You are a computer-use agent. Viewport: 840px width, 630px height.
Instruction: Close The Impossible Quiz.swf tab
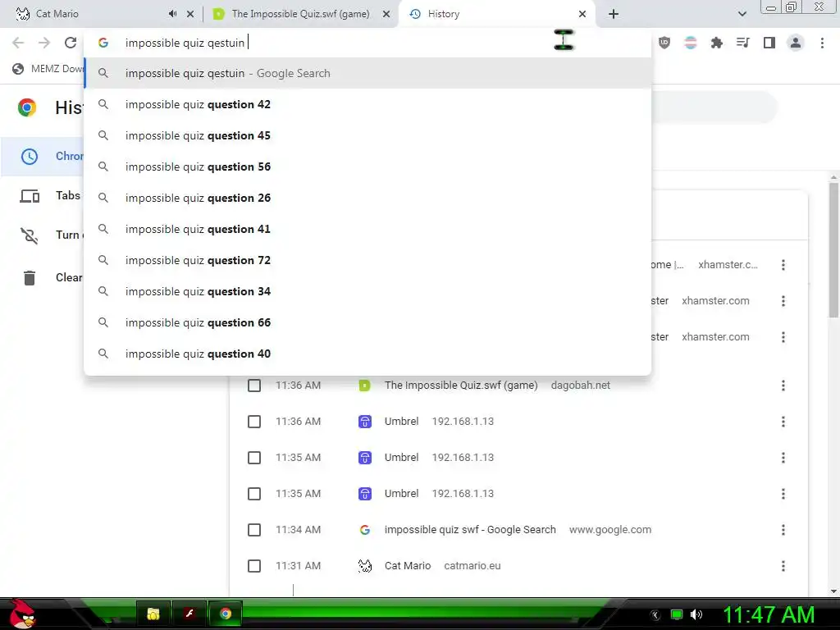pyautogui.click(x=386, y=14)
